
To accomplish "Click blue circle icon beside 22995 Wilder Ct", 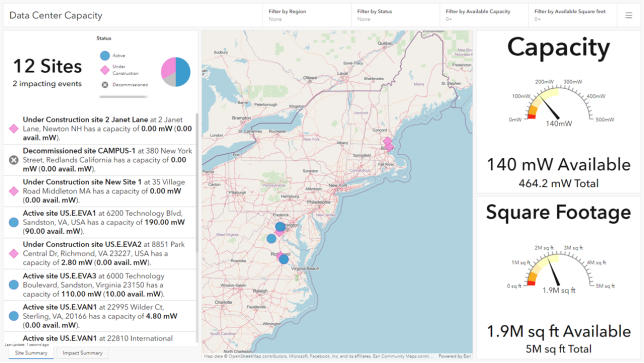I will pyautogui.click(x=14, y=316).
